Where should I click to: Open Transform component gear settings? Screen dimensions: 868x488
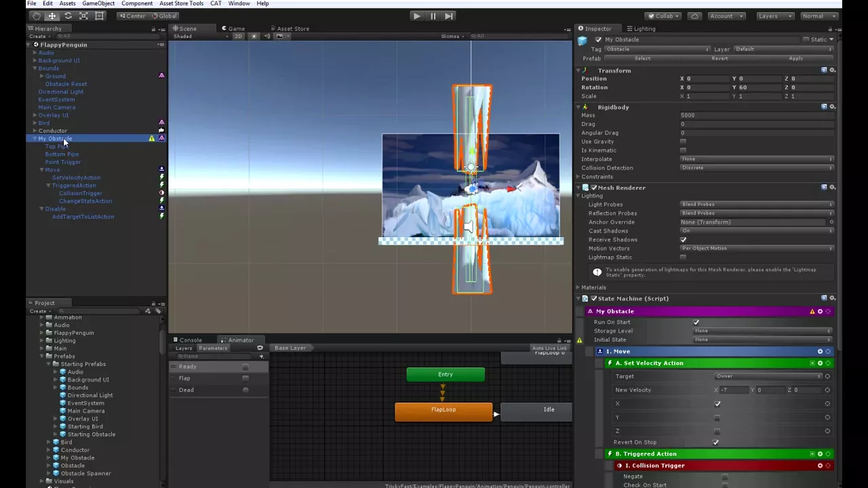833,70
